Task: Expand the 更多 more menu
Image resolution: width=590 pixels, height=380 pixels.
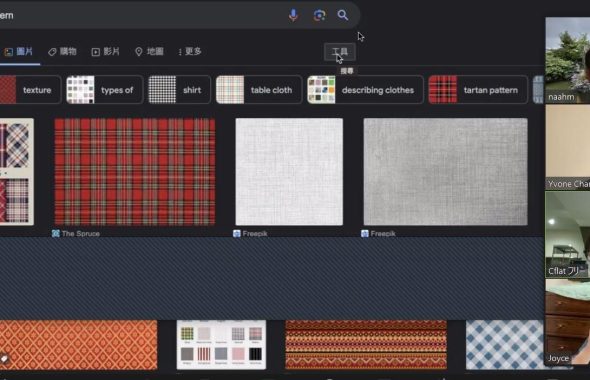Action: click(190, 52)
